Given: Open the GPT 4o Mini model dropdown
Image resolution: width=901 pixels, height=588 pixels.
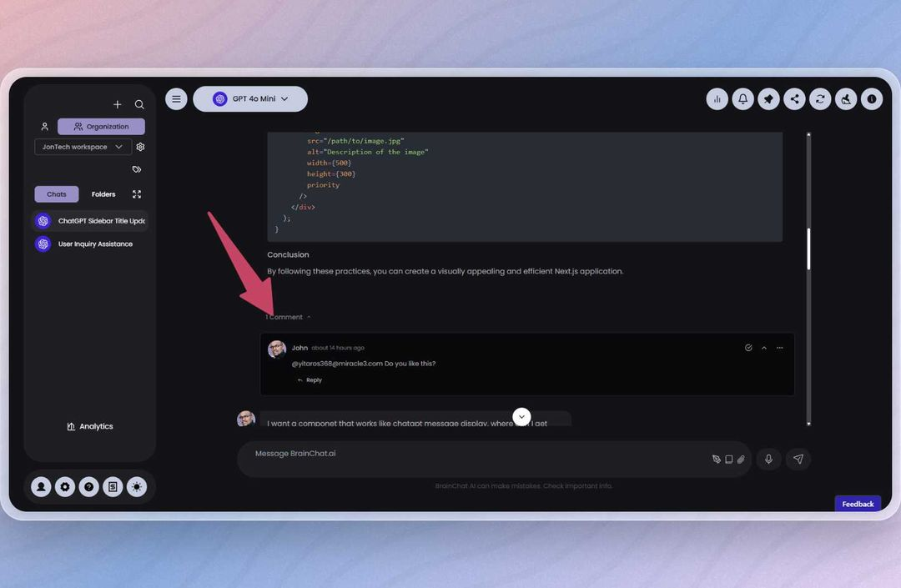Looking at the screenshot, I should [250, 98].
